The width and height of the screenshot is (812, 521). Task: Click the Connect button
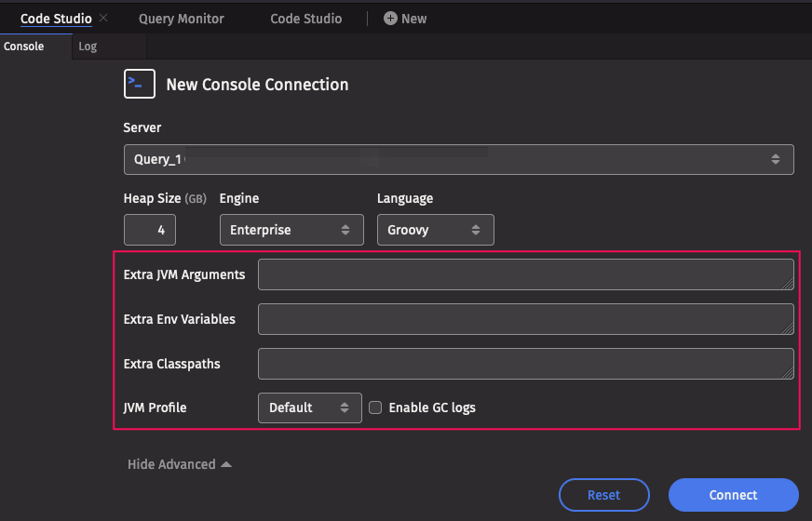(733, 495)
